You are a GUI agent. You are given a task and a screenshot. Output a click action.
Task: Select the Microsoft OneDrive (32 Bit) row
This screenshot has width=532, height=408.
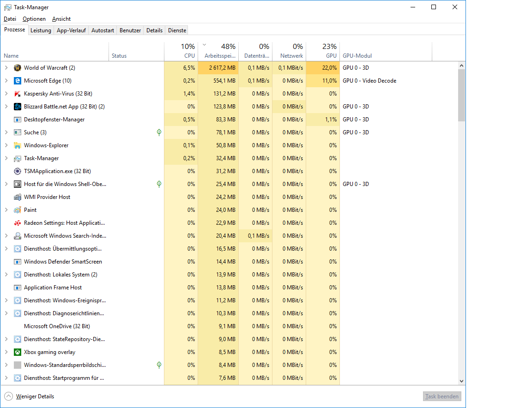click(x=230, y=326)
